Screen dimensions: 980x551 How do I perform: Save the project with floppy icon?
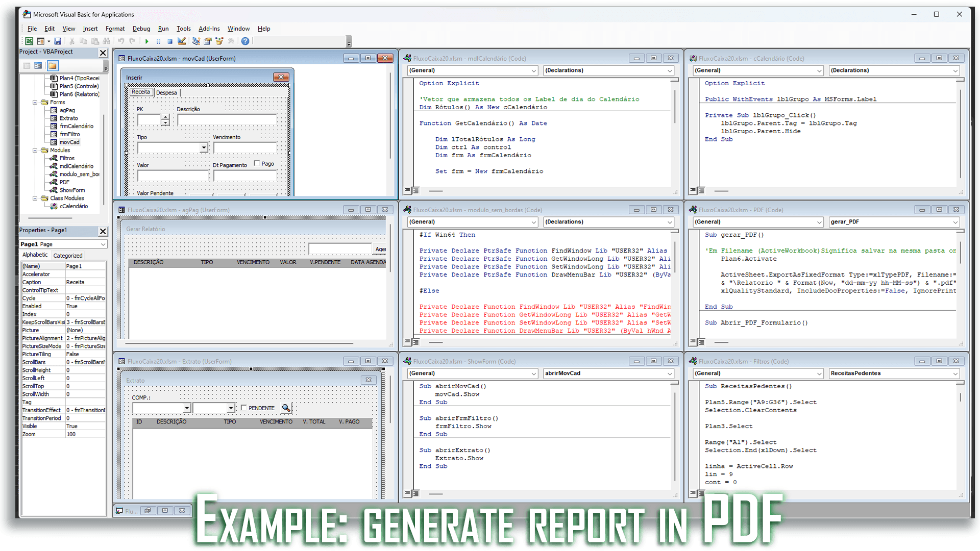pos(58,41)
